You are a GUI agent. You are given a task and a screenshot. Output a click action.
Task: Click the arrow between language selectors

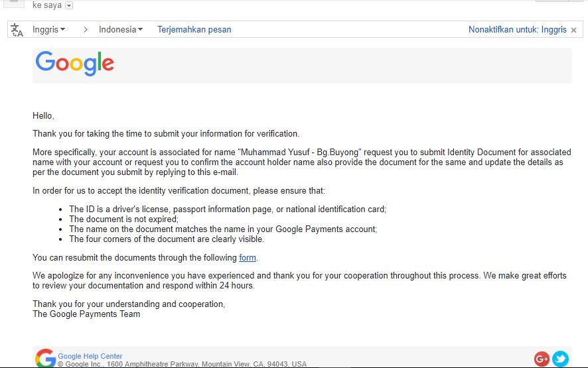click(x=86, y=29)
